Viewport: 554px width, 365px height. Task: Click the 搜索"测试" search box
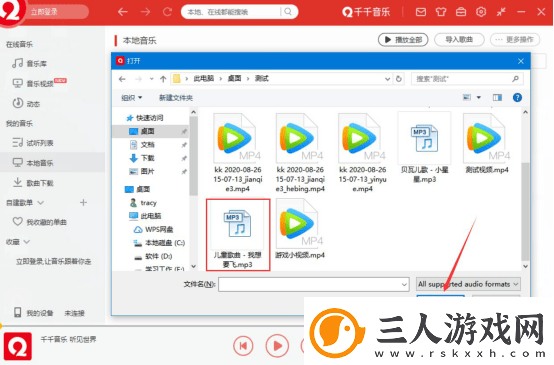pos(467,79)
